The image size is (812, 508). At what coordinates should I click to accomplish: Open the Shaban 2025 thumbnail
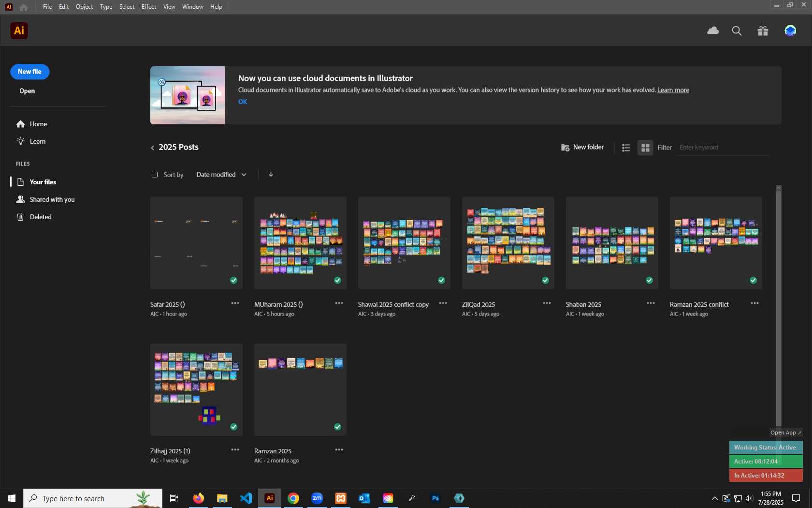coord(612,243)
